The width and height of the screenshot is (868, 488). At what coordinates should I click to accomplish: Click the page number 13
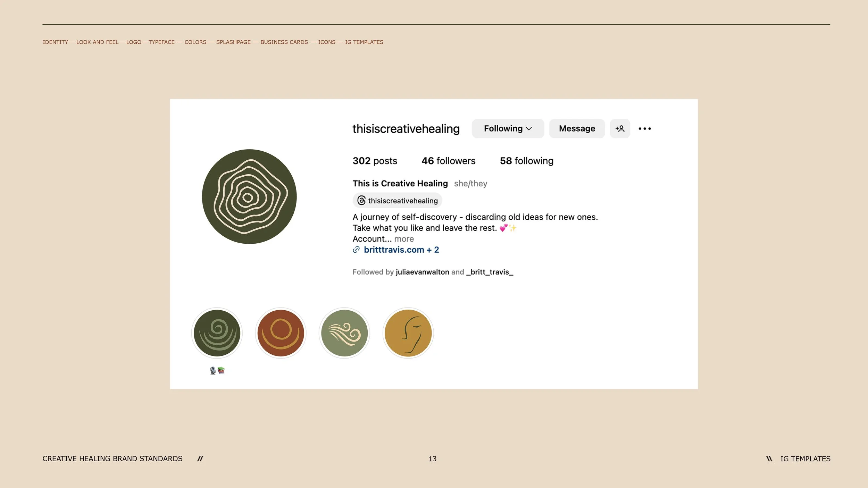click(432, 458)
